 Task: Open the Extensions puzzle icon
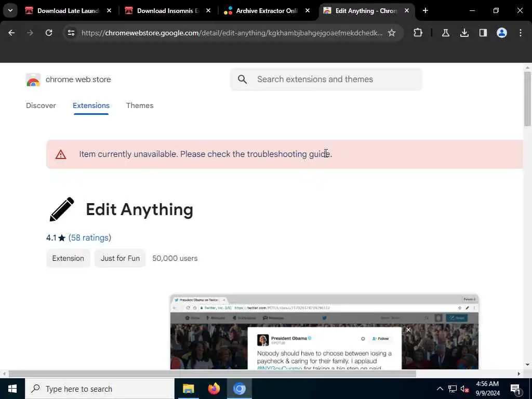(x=418, y=33)
